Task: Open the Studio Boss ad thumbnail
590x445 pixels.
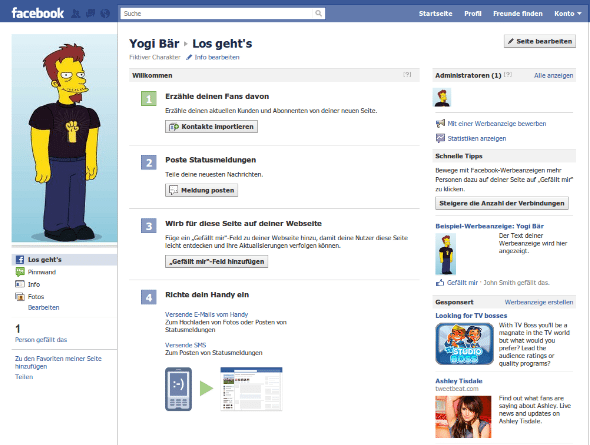Action: point(464,344)
